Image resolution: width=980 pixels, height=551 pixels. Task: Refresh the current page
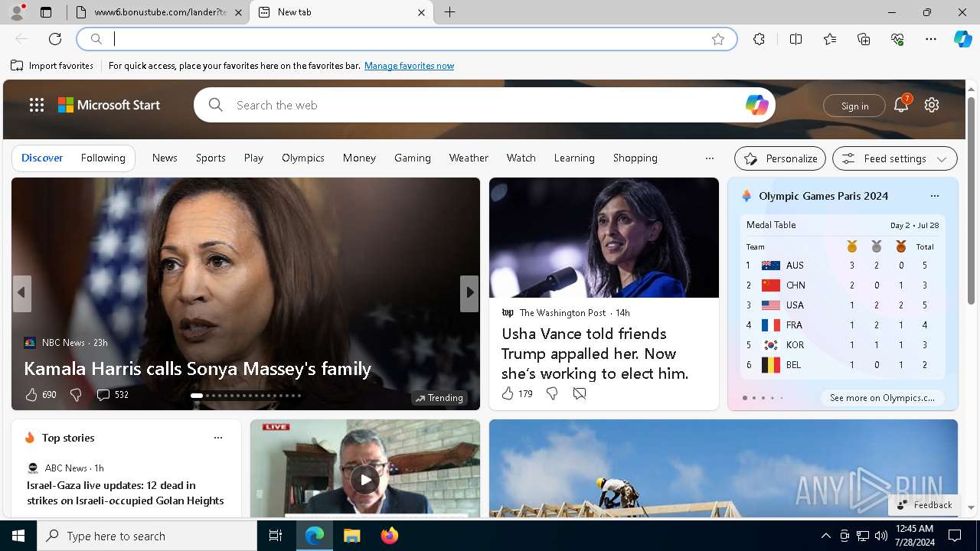click(x=55, y=39)
